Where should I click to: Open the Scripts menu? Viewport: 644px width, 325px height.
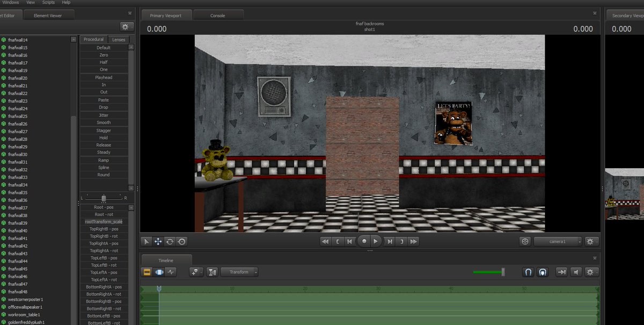[x=48, y=3]
